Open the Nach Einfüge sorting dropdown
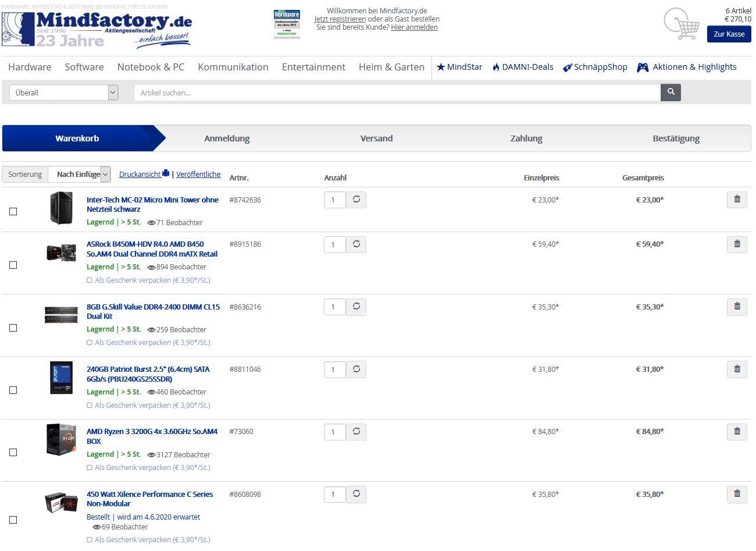756x551 pixels. 79,174
